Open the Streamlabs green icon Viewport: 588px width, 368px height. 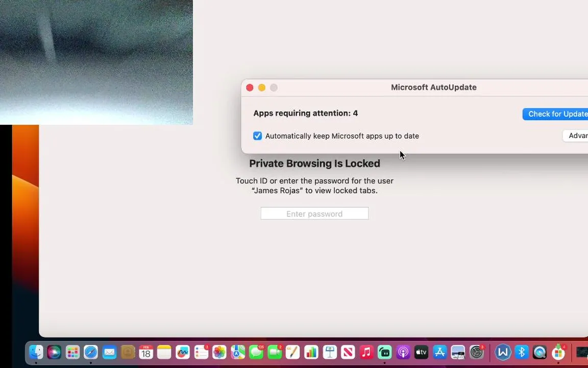(385, 352)
